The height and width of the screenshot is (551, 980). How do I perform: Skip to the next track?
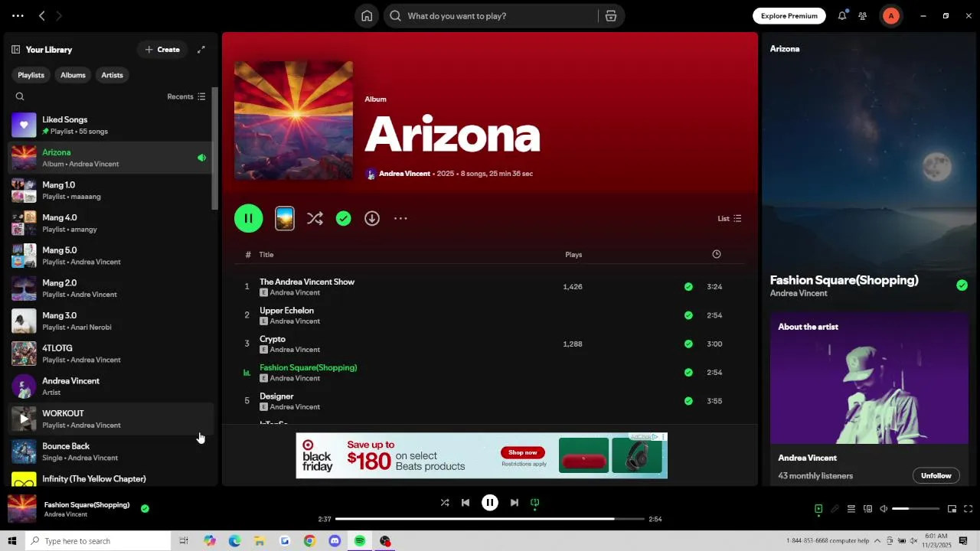pyautogui.click(x=514, y=503)
